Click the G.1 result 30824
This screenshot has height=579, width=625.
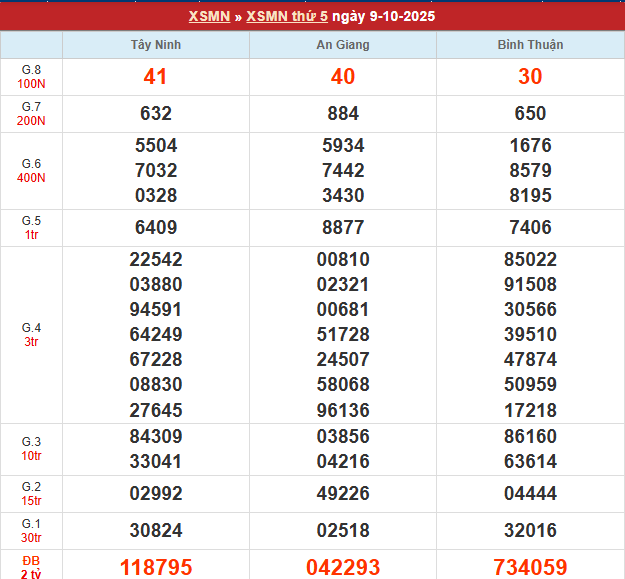click(x=156, y=531)
